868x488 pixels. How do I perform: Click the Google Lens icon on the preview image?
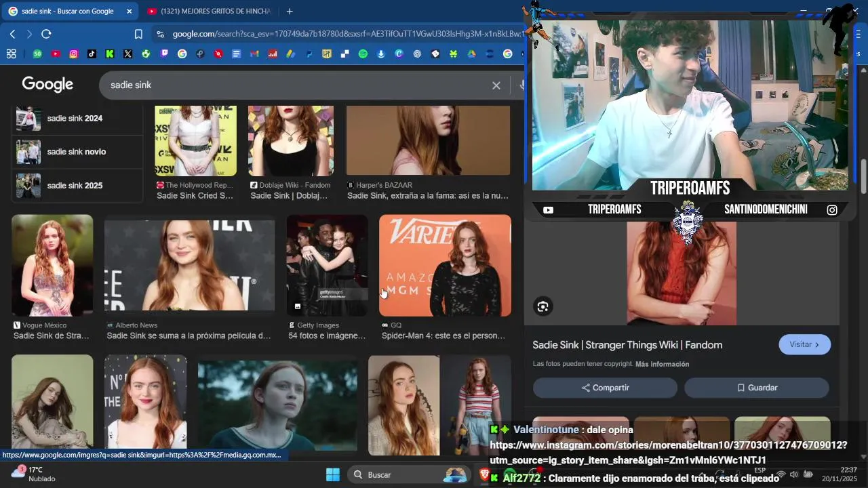[x=542, y=306]
